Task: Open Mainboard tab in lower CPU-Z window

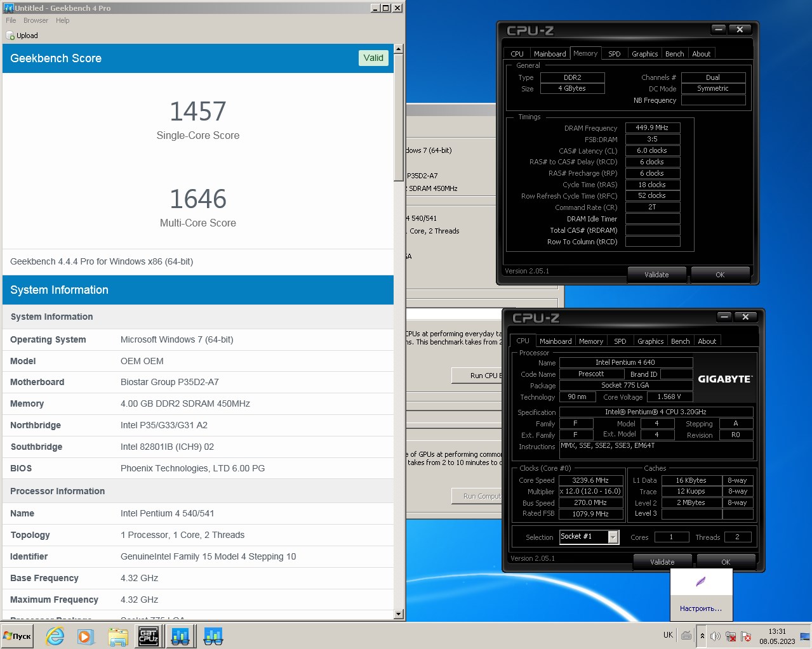Action: tap(556, 341)
